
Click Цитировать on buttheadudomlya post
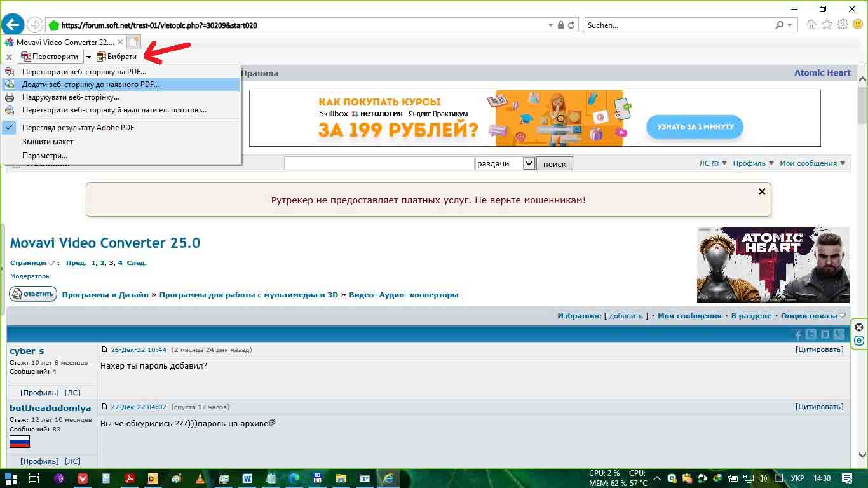[820, 407]
